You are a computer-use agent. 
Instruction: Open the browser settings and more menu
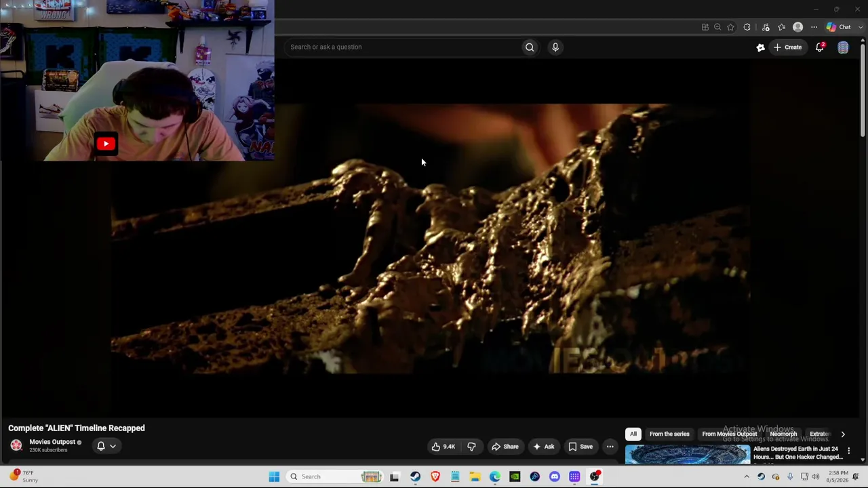coord(814,27)
